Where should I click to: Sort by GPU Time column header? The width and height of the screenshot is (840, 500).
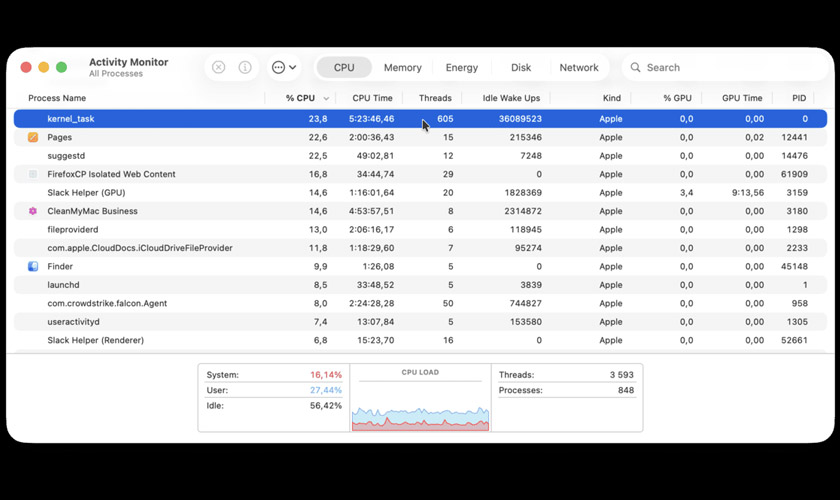pyautogui.click(x=742, y=98)
